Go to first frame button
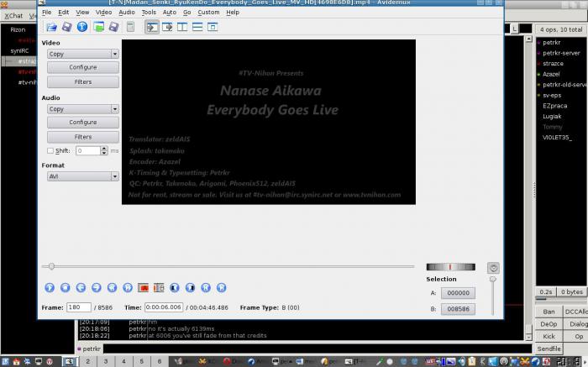Screen dimensions: 588x367 206,287
